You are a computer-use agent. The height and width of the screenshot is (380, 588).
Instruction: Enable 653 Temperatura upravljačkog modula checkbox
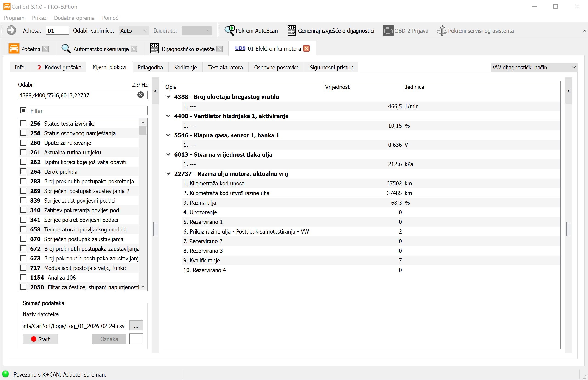coord(23,229)
